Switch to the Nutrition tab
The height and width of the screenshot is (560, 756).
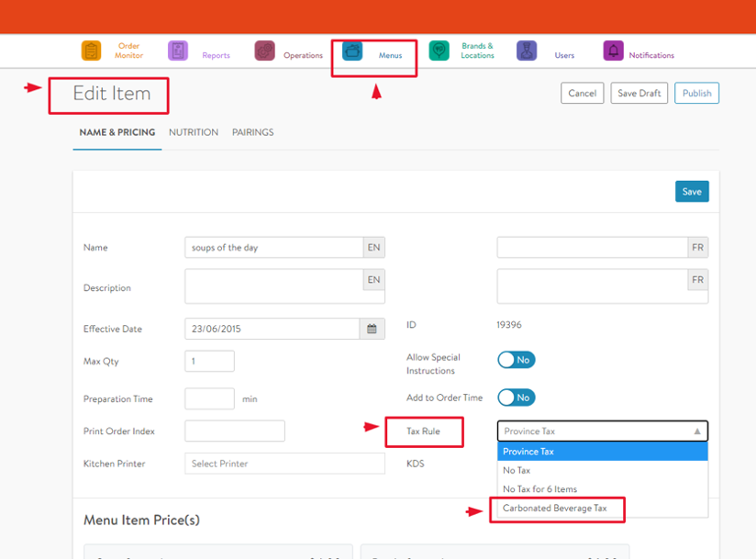[194, 132]
